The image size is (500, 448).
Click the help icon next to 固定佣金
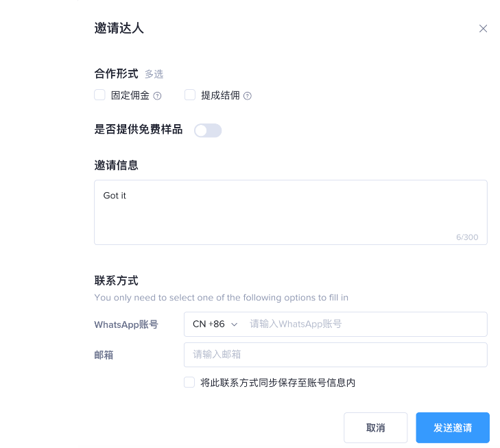point(157,96)
